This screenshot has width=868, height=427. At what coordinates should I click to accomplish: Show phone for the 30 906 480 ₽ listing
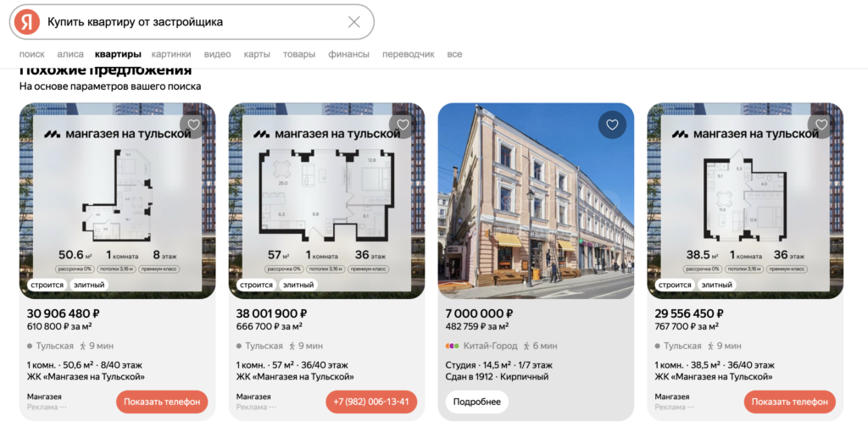pyautogui.click(x=162, y=402)
